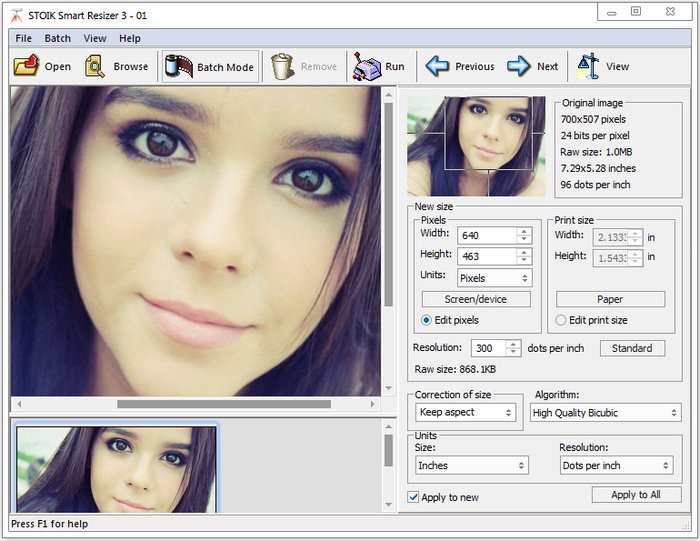Expand the Algorithm High Quality Bicubic dropdown
700x541 pixels.
[605, 413]
